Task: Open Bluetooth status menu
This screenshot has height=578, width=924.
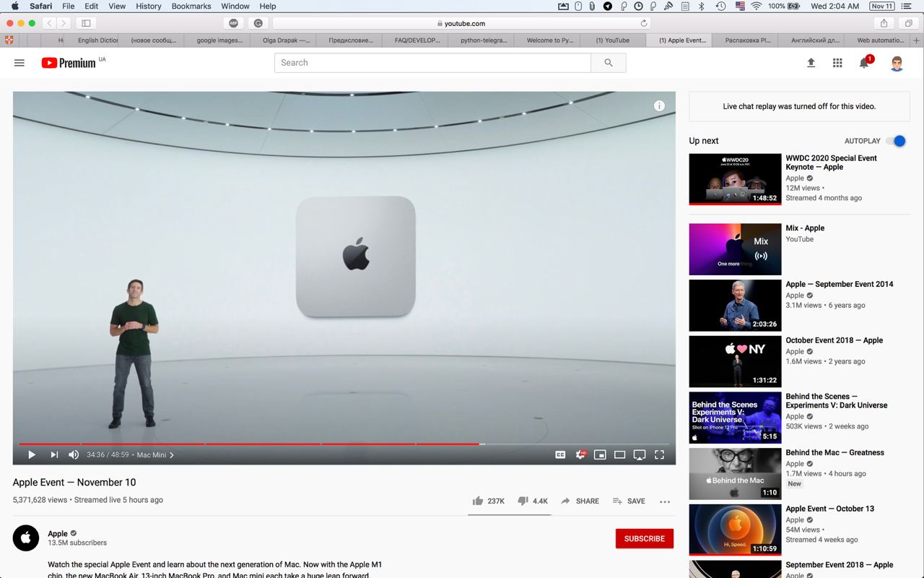Action: pos(701,6)
